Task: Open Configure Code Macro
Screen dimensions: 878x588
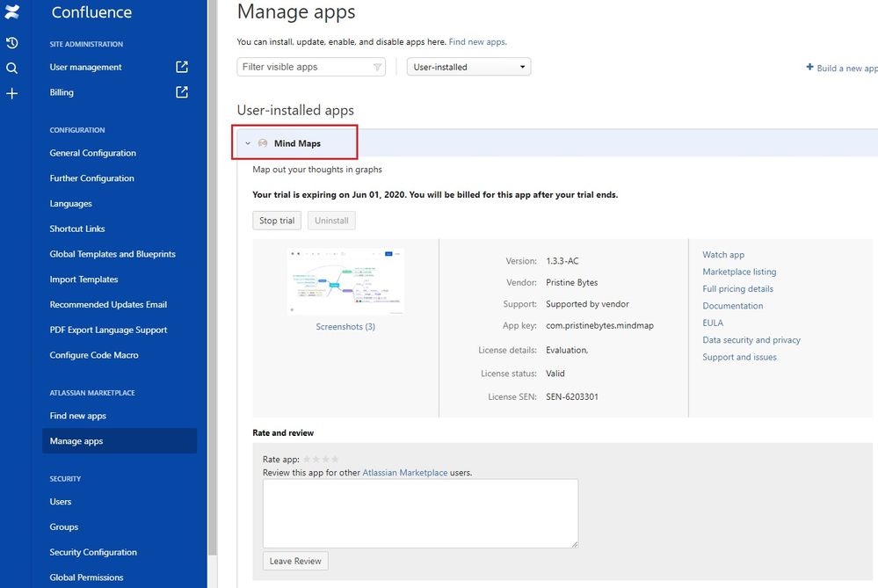Action: [x=94, y=355]
